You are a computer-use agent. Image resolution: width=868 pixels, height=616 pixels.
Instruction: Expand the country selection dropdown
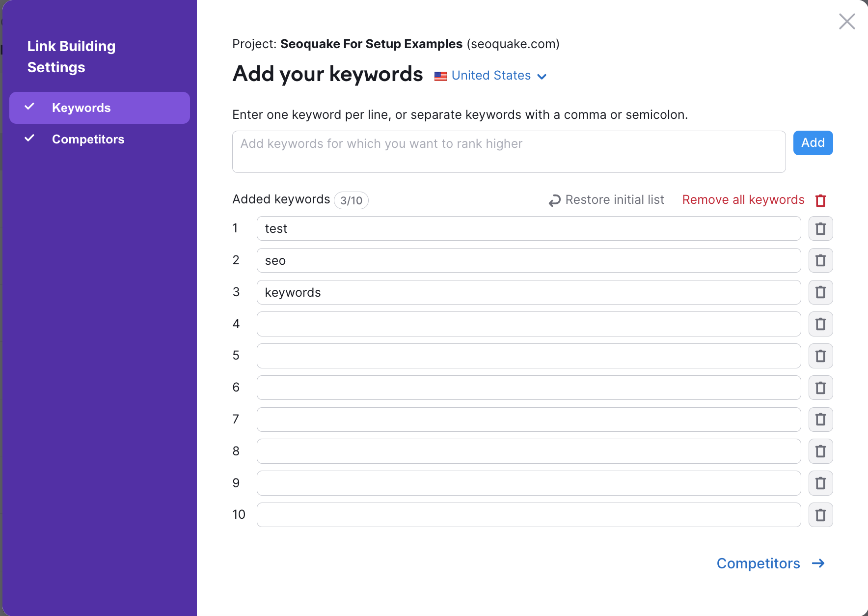542,77
